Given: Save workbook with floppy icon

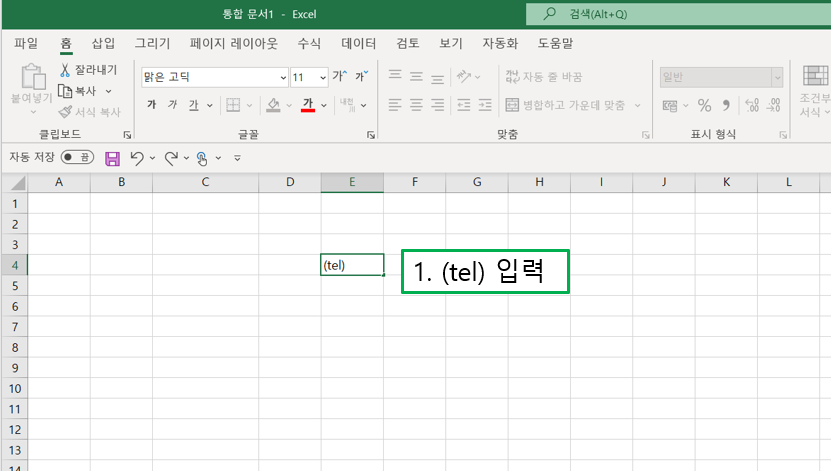Looking at the screenshot, I should pos(112,158).
